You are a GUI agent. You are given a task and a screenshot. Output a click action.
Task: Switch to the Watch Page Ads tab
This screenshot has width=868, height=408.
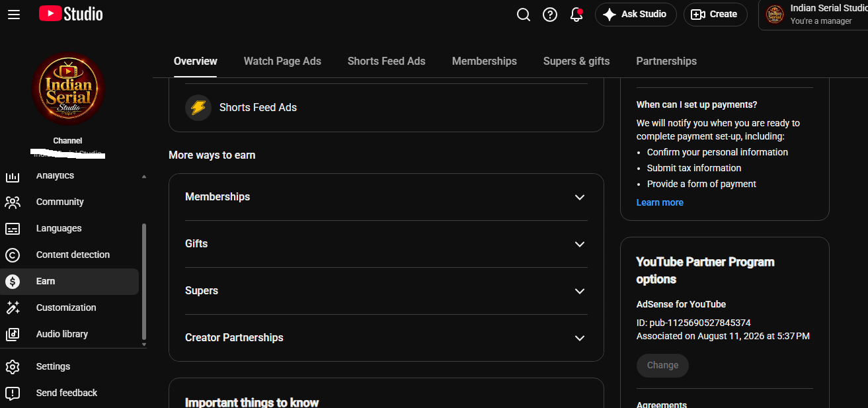(x=282, y=61)
